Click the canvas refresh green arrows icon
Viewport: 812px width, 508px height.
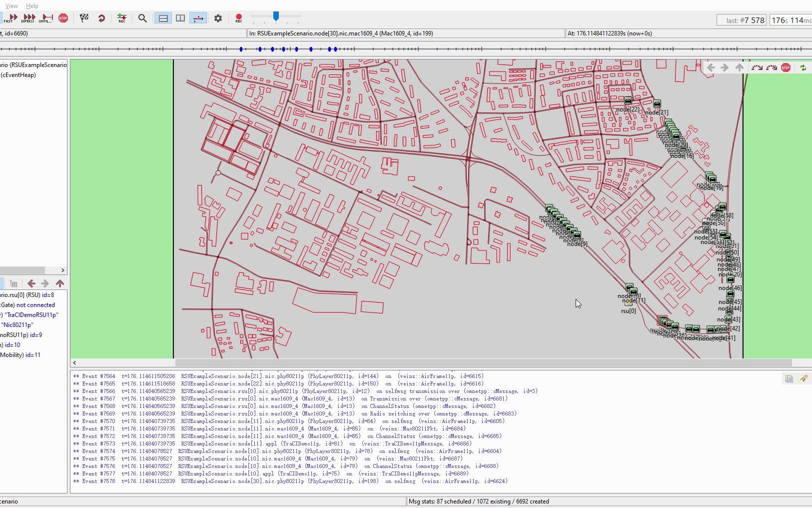pos(803,67)
